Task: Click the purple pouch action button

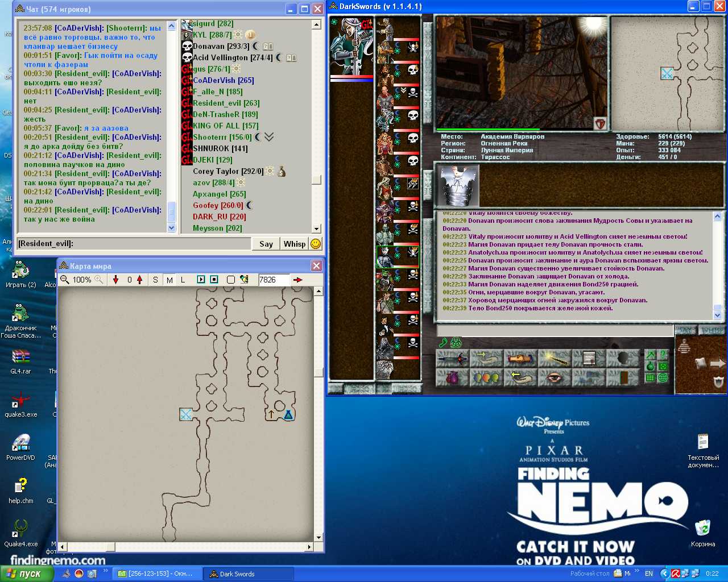Action: 452,377
